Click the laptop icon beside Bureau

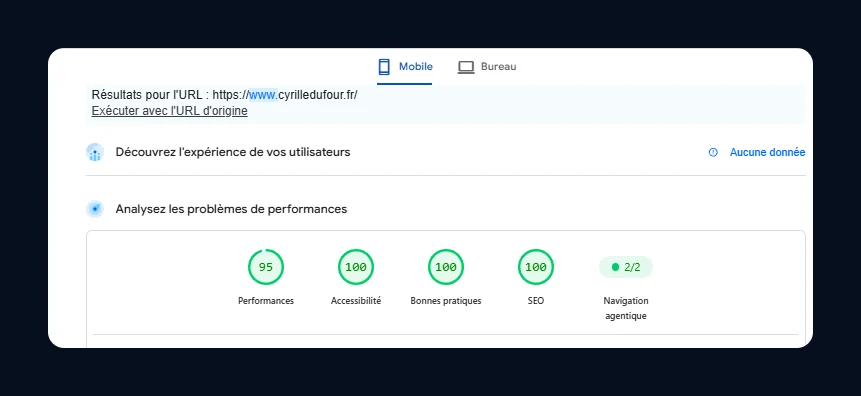[x=466, y=67]
